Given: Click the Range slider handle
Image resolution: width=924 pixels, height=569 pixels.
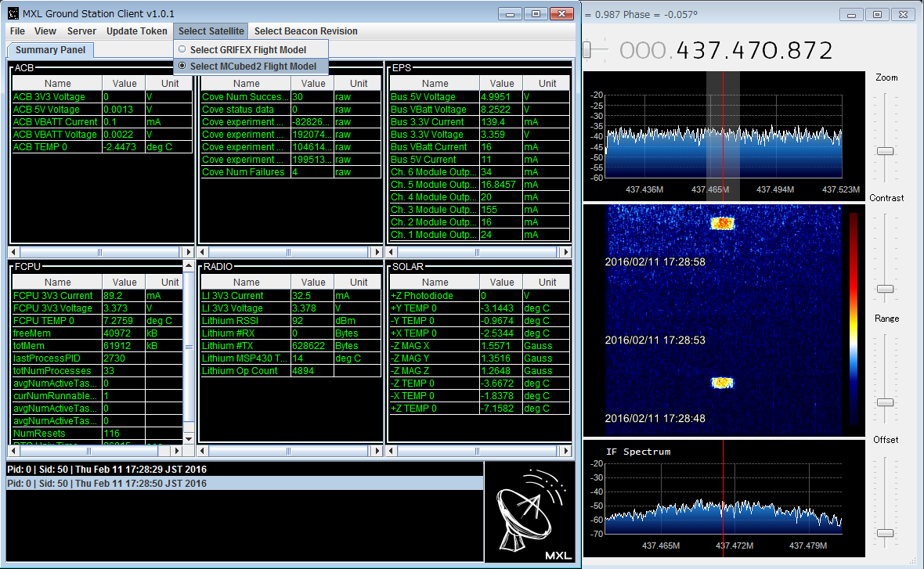Looking at the screenshot, I should tap(885, 402).
